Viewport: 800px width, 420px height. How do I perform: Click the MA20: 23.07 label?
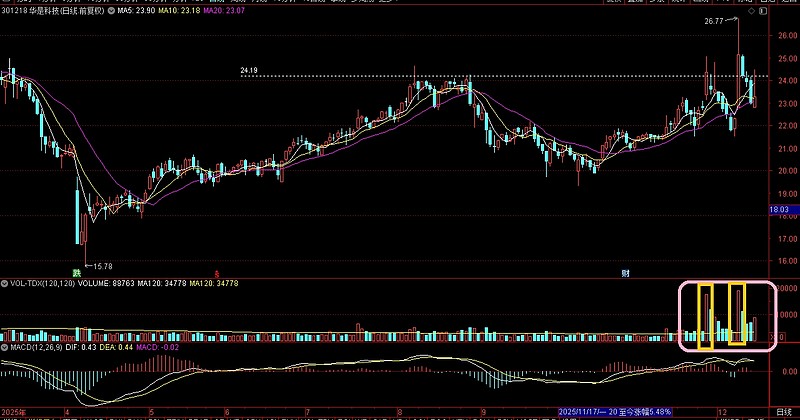click(224, 11)
